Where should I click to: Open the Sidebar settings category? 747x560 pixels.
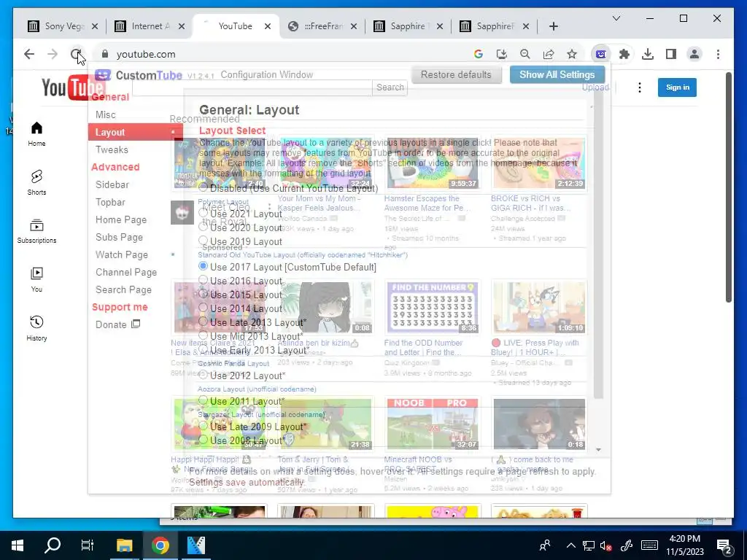[x=112, y=184]
